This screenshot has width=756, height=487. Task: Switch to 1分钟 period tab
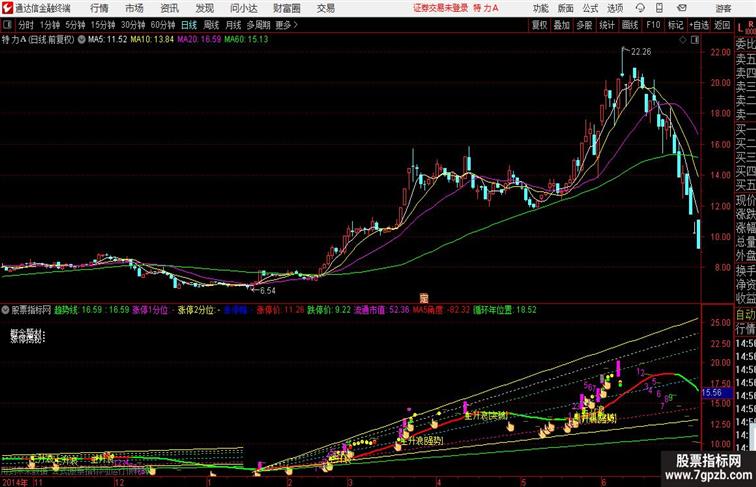click(x=50, y=25)
